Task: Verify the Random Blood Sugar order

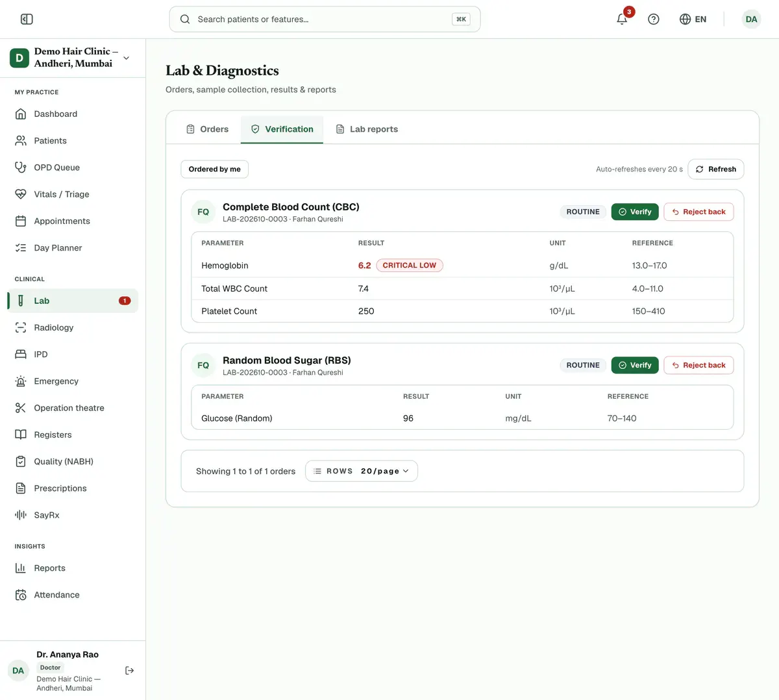Action: 635,365
